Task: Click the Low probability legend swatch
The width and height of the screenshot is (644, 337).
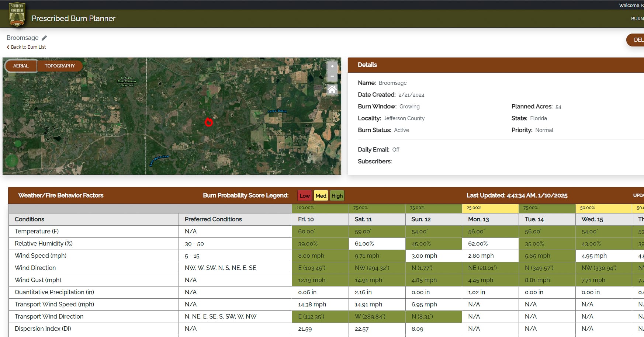Action: coord(305,196)
